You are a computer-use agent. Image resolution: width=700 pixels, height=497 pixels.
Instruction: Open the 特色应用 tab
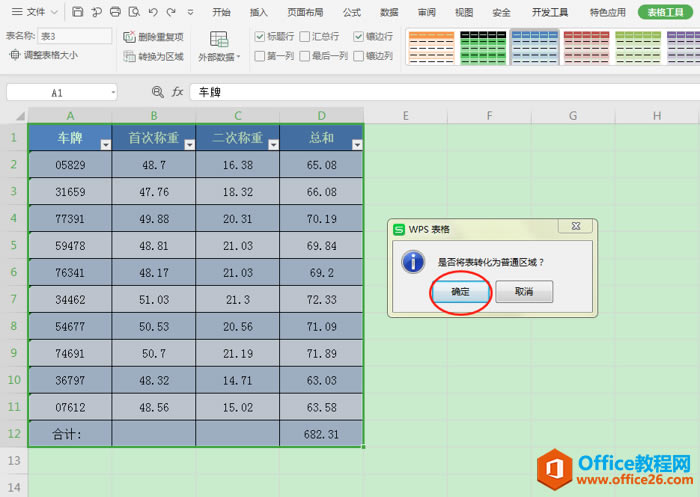pyautogui.click(x=608, y=13)
